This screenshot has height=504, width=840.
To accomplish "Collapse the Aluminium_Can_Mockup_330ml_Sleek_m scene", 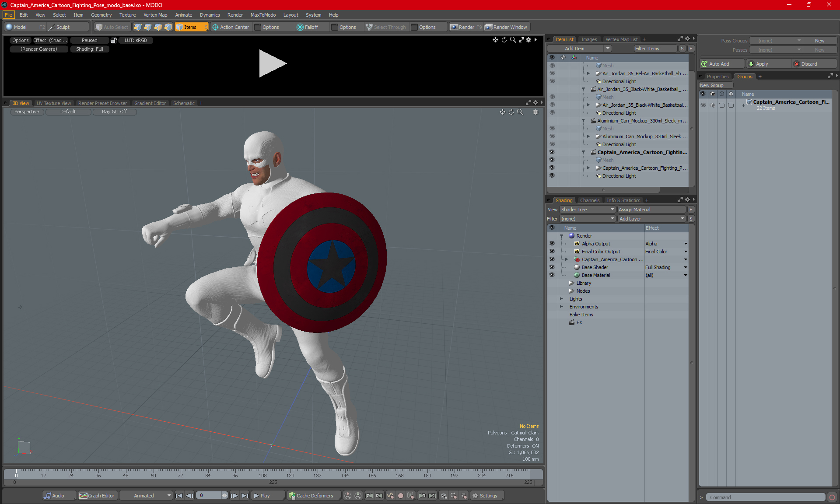I will click(583, 121).
